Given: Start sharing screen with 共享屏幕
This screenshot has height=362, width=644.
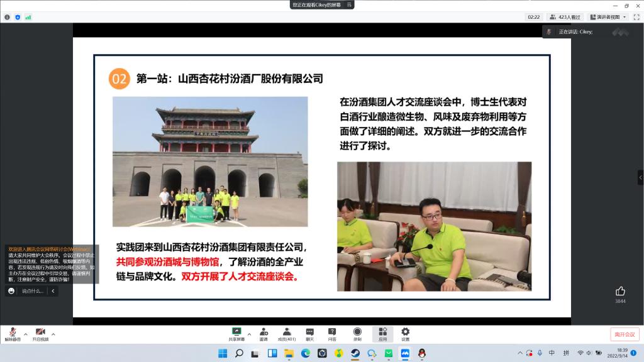Looking at the screenshot, I should [236, 333].
